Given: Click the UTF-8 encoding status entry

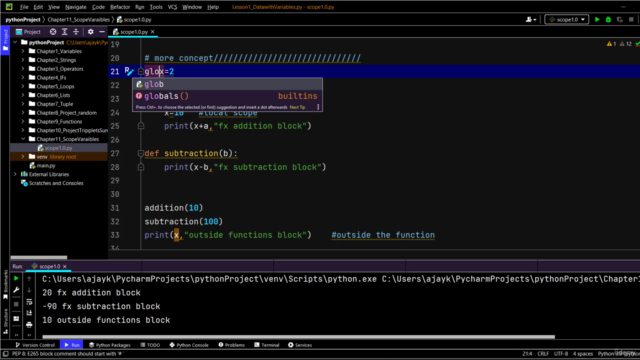Looking at the screenshot, I should coord(561,353).
